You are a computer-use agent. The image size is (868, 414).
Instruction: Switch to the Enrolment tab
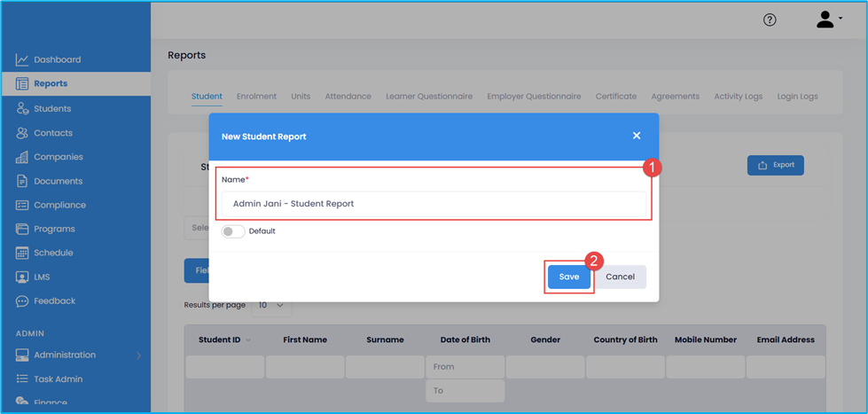click(x=256, y=97)
